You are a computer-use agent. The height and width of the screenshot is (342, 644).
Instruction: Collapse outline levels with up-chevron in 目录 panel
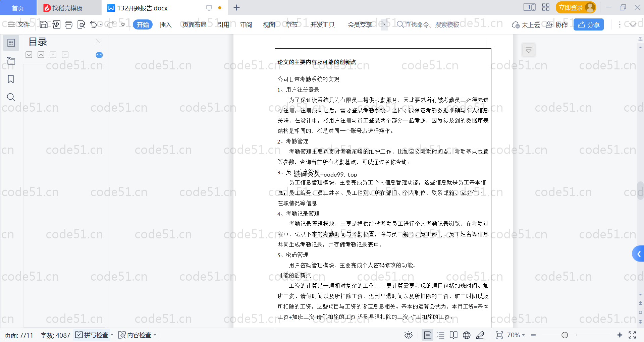(x=41, y=55)
